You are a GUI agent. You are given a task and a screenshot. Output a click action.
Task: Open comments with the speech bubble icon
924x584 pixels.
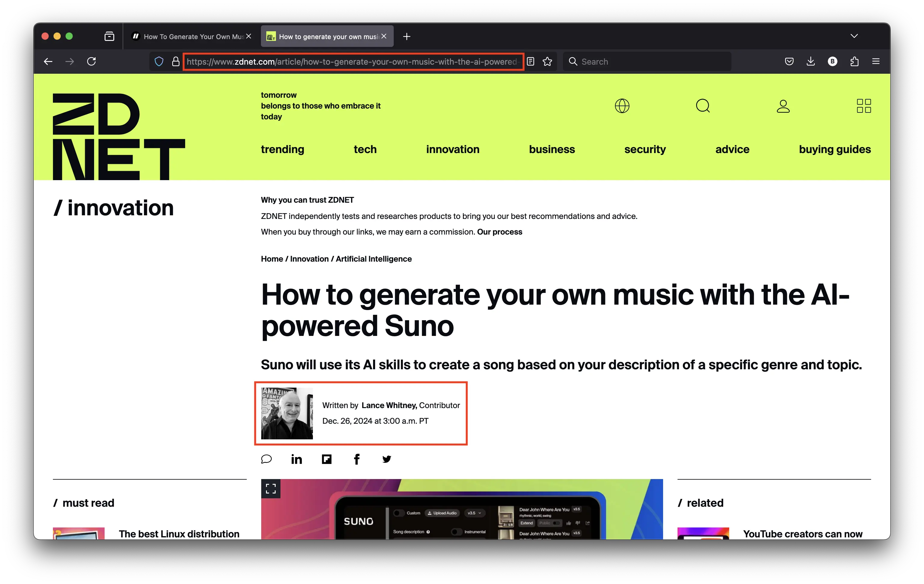pyautogui.click(x=266, y=459)
